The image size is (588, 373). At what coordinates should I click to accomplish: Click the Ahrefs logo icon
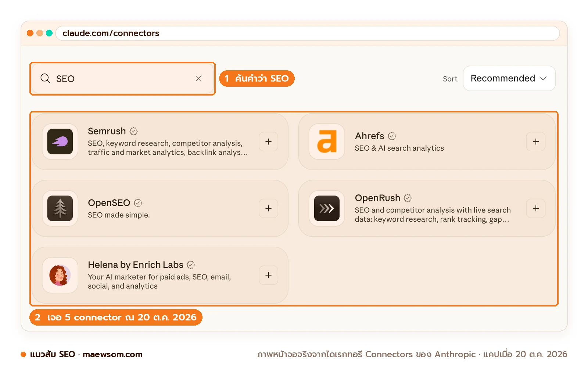pyautogui.click(x=327, y=141)
